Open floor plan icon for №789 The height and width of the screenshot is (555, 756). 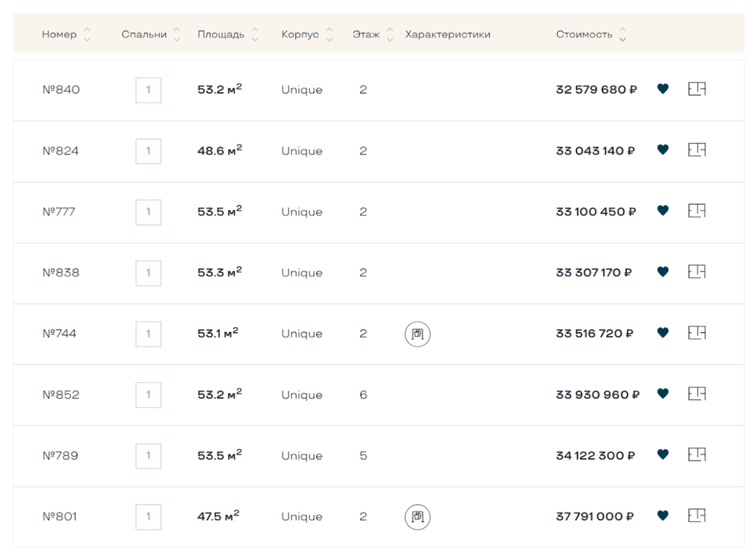click(697, 455)
